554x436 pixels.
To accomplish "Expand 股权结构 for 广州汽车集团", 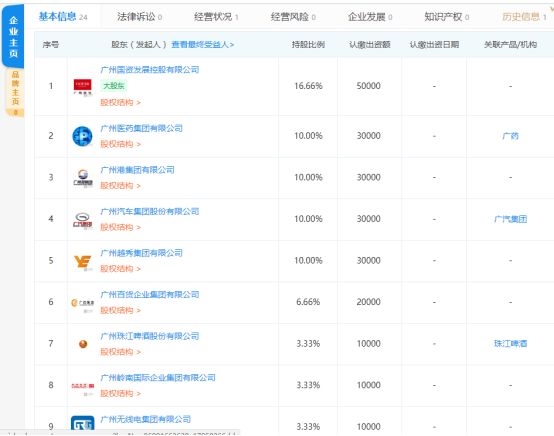I will (120, 227).
